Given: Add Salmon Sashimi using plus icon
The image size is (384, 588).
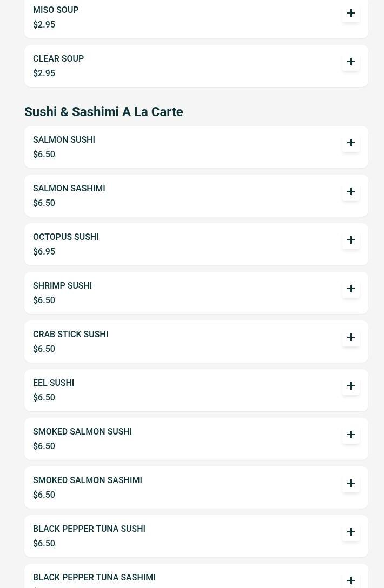Looking at the screenshot, I should 351,191.
